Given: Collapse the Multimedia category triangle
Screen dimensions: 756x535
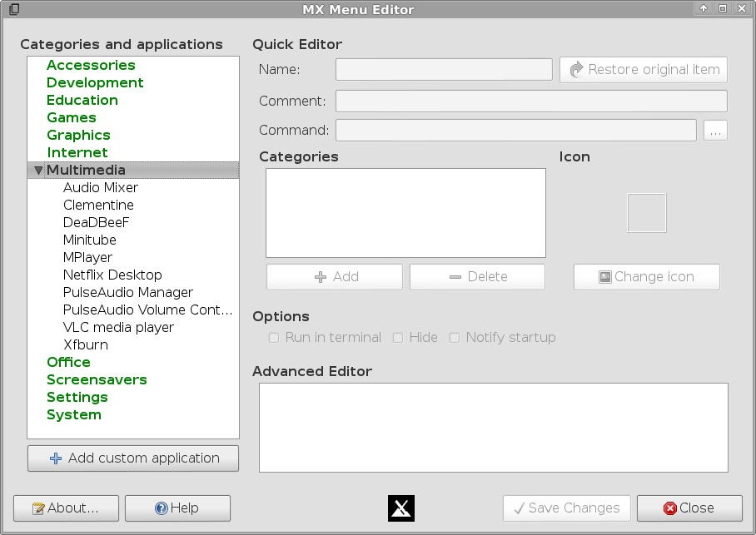Looking at the screenshot, I should point(38,170).
